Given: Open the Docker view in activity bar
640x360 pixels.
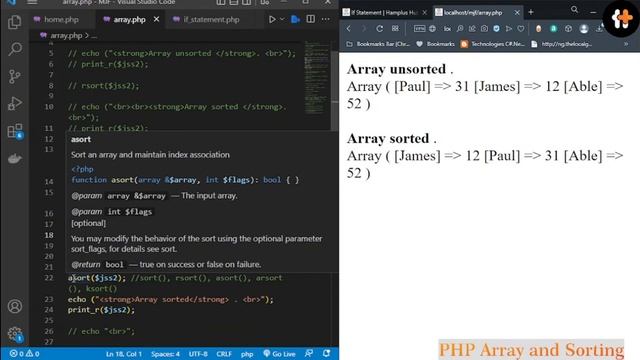Looking at the screenshot, I should pyautogui.click(x=15, y=158).
